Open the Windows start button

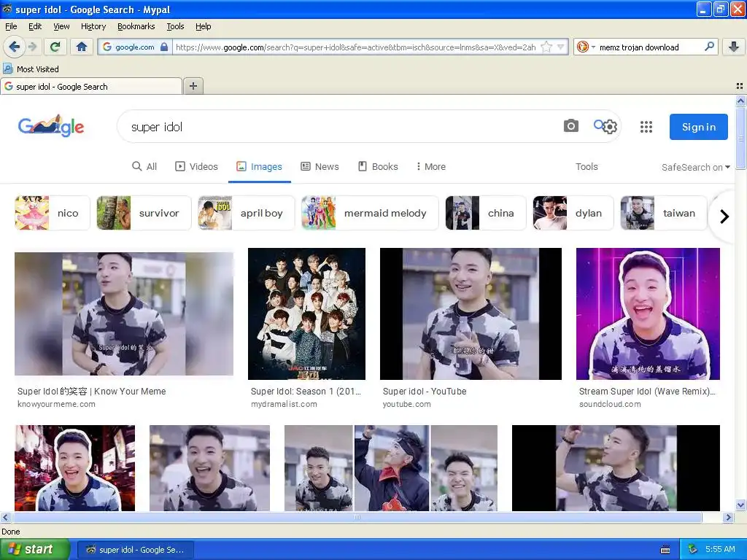35,549
